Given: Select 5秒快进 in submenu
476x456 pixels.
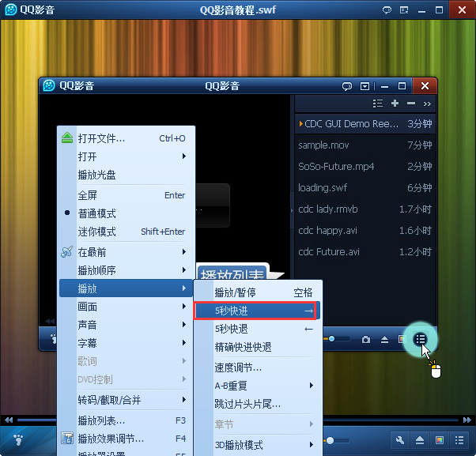Looking at the screenshot, I should click(x=258, y=311).
